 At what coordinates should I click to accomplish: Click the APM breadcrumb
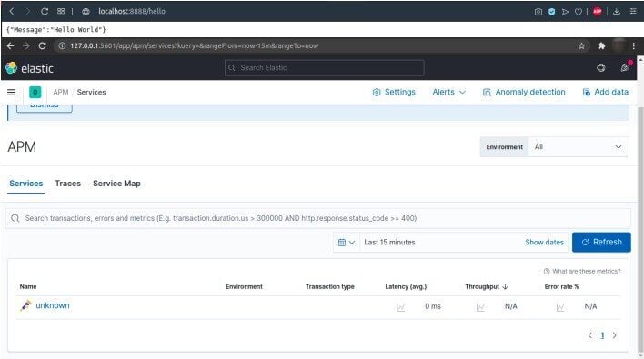[x=61, y=93]
